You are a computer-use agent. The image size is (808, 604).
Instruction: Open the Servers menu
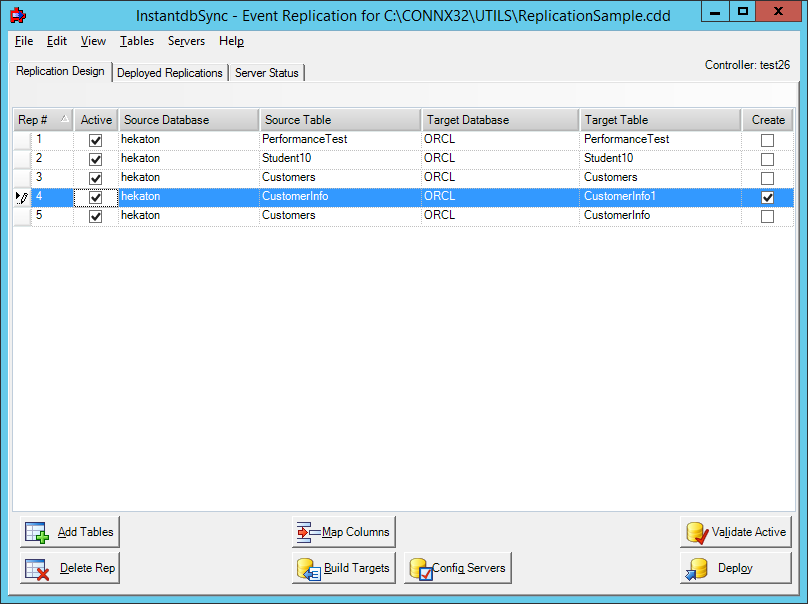click(x=186, y=41)
